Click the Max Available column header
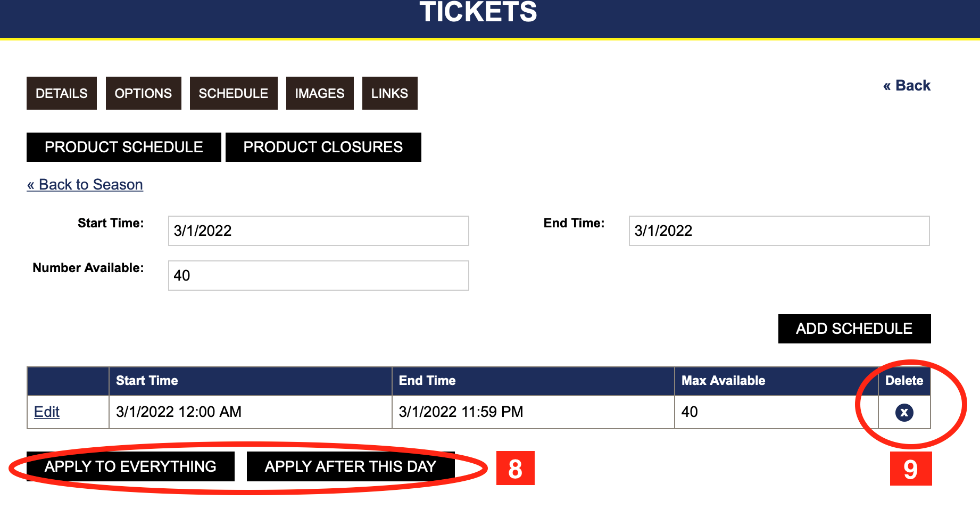Image resolution: width=980 pixels, height=525 pixels. (723, 381)
